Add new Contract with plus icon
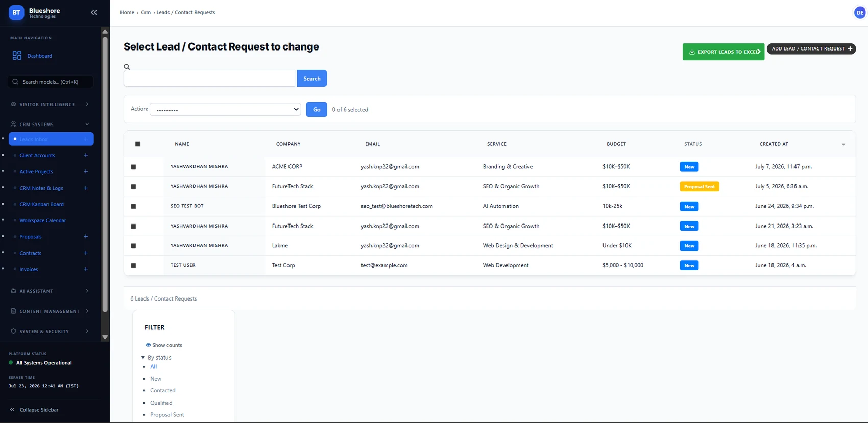The image size is (868, 423). pos(86,253)
